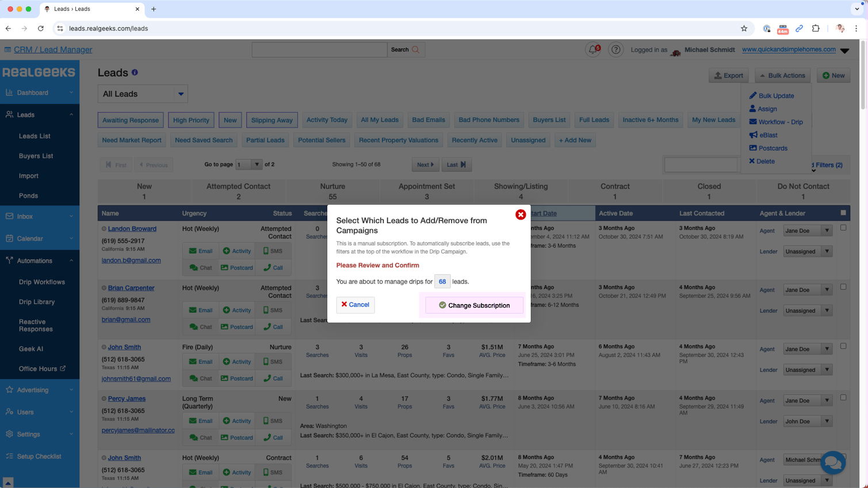
Task: Click the Leads info icon
Action: click(135, 72)
